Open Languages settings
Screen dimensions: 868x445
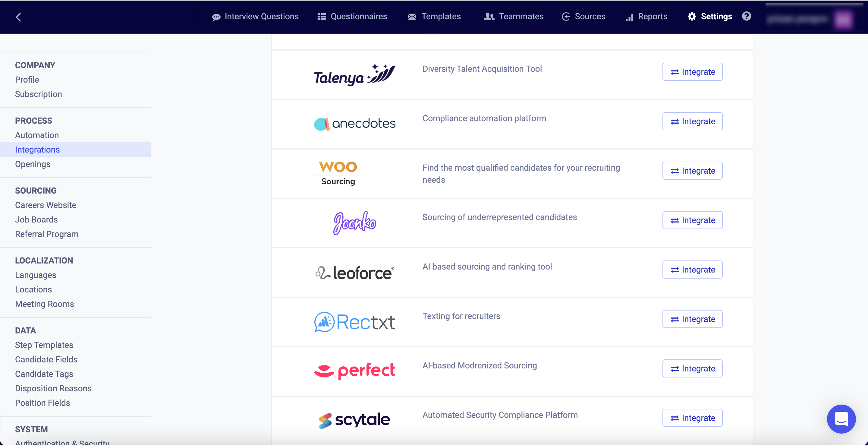pos(35,275)
